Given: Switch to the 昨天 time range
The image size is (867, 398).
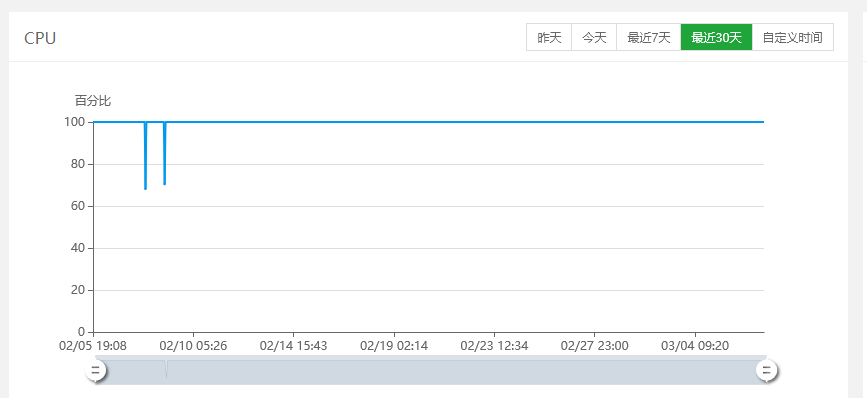Looking at the screenshot, I should click(549, 37).
